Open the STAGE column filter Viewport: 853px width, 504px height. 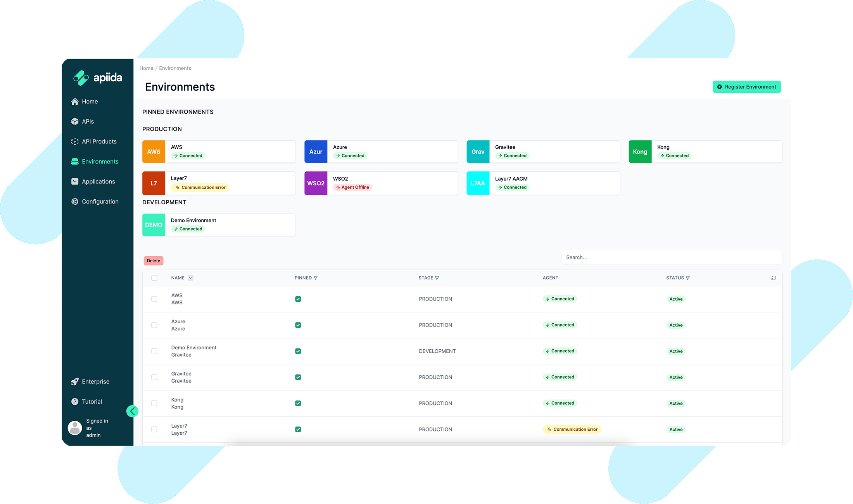click(437, 278)
